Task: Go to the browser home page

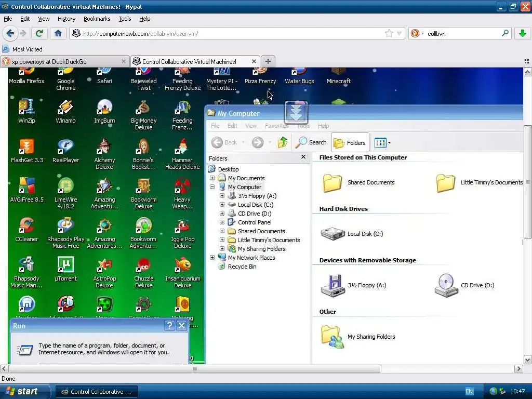Action: coord(58,33)
